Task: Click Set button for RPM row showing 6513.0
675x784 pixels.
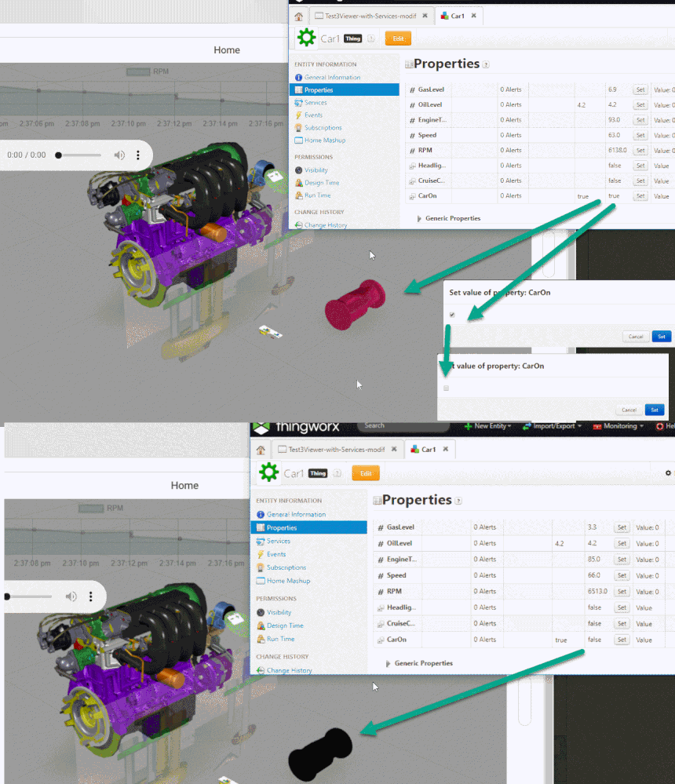Action: tap(622, 592)
